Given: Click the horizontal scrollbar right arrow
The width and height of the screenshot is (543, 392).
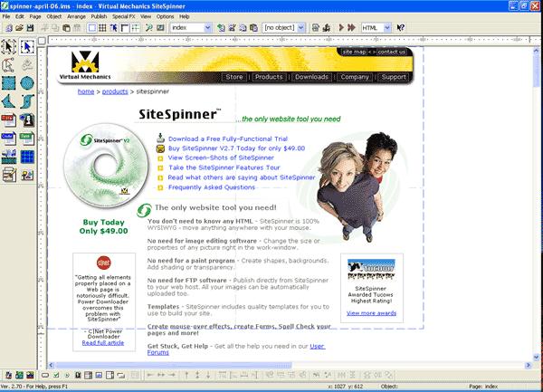Looking at the screenshot, I should pos(529,365).
